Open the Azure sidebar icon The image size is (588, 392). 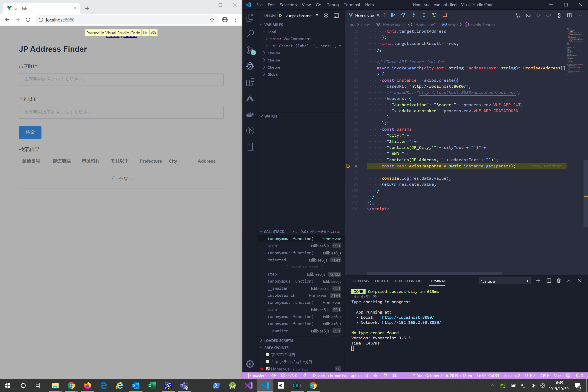click(x=250, y=98)
